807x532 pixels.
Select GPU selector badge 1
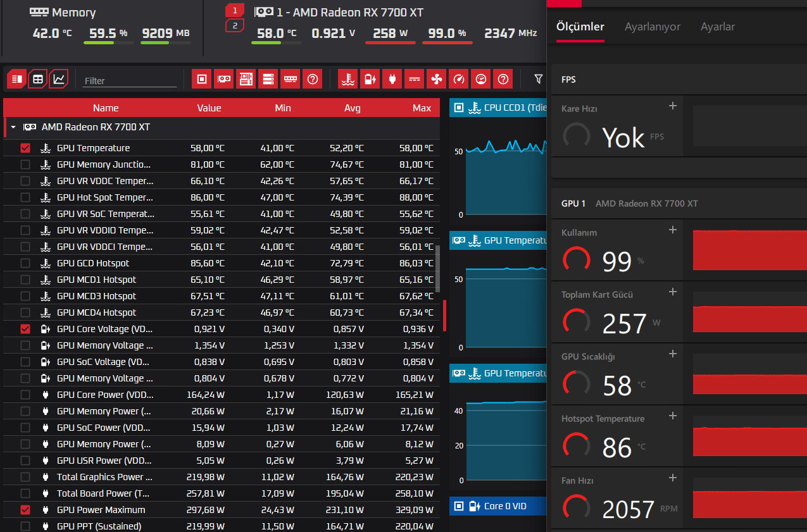click(x=235, y=11)
